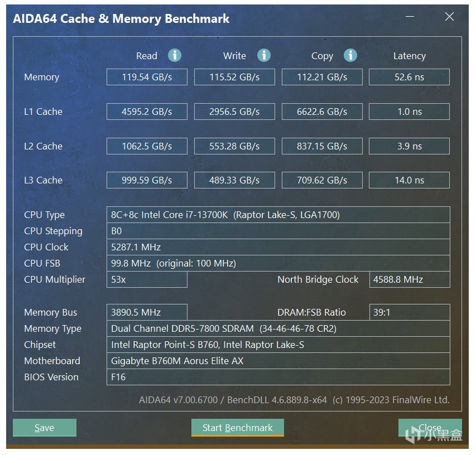Select the Memory copy value 112.21 GB/s
Viewport: 476px width, 455px height.
[322, 77]
